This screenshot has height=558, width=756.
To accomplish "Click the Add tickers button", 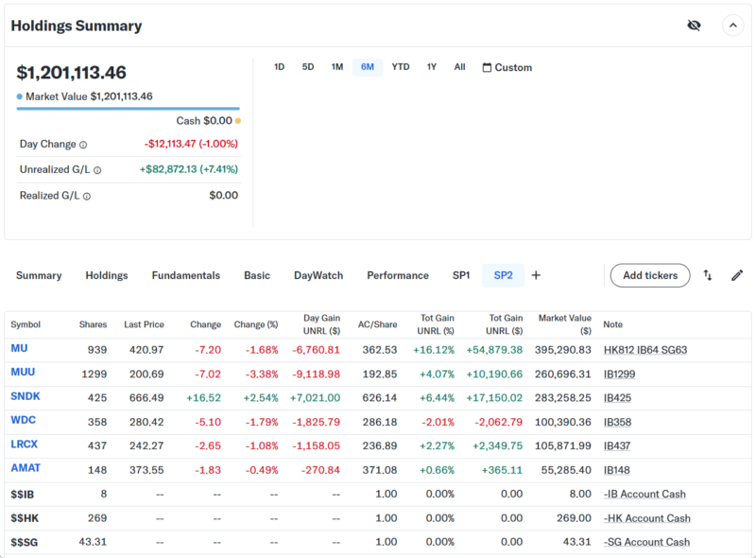I will 649,275.
